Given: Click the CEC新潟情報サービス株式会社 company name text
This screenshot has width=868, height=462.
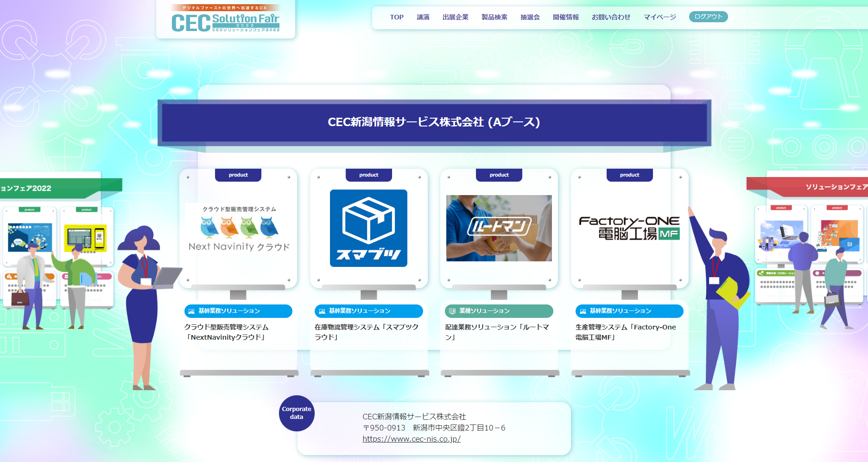Looking at the screenshot, I should pos(414,417).
